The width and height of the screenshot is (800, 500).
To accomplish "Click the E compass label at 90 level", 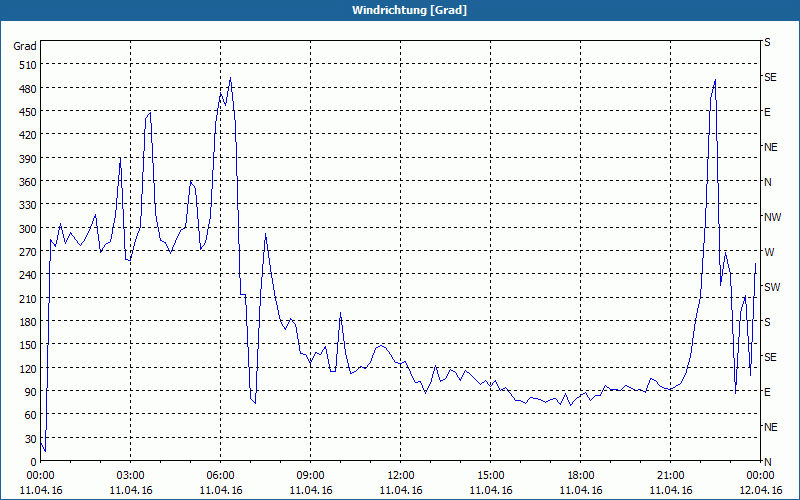I will pos(767,392).
